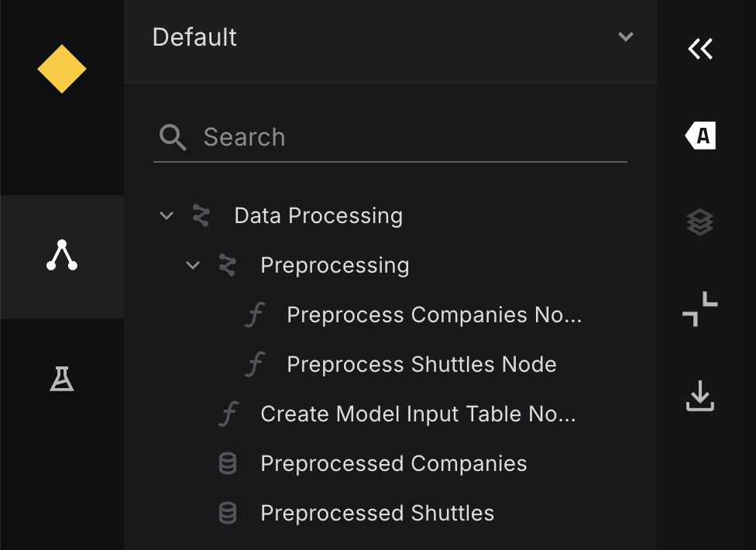Select Preprocess Companies Node in the tree
Viewport: 756px width, 550px height.
(434, 315)
